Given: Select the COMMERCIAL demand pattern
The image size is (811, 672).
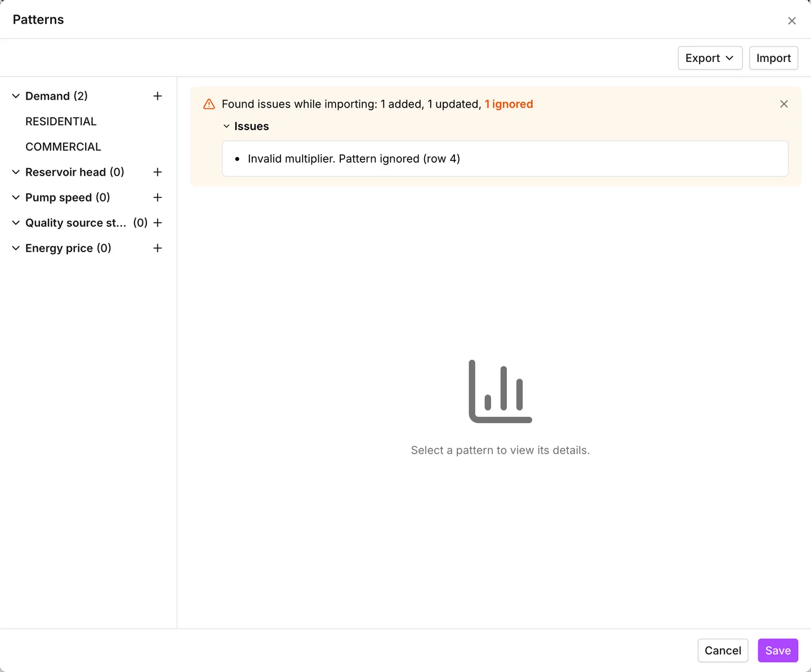Looking at the screenshot, I should (x=63, y=147).
